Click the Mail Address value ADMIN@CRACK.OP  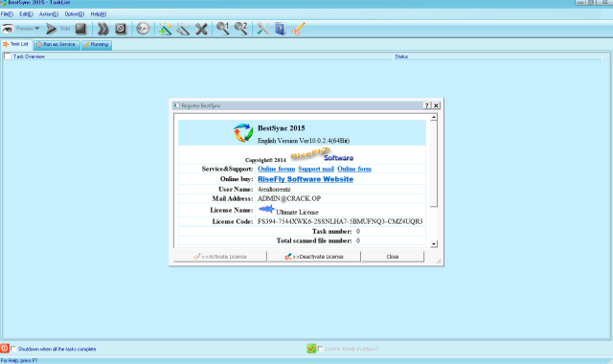tap(289, 198)
